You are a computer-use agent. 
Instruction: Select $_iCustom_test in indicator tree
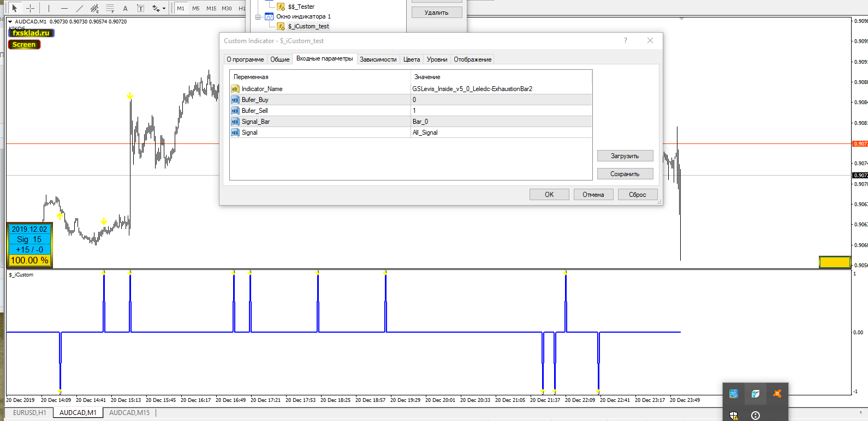(308, 26)
